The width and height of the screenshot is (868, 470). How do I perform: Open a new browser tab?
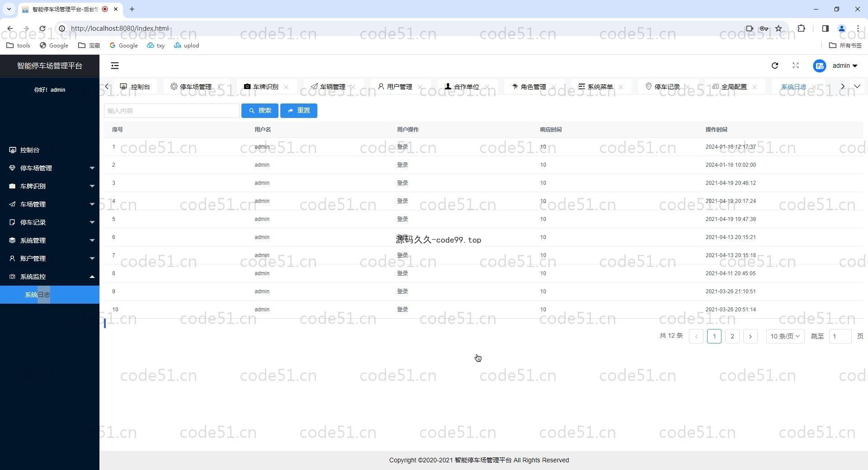pos(132,9)
